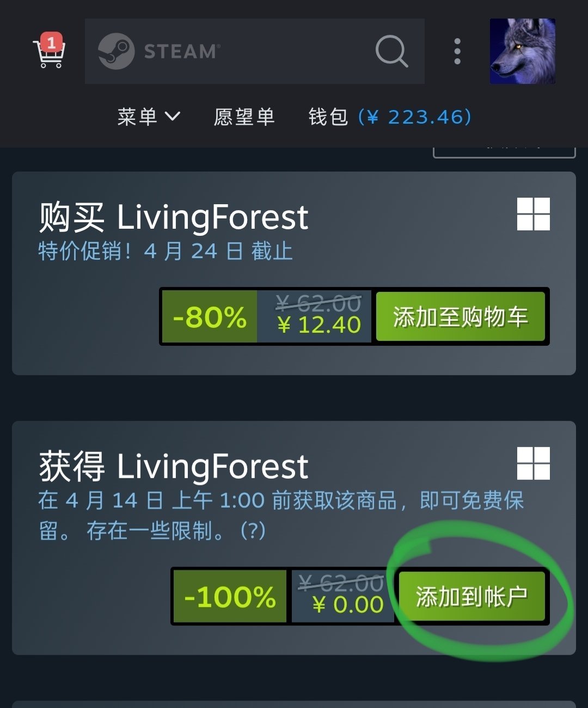The image size is (588, 708).
Task: Click the chevron next to 菜单
Action: pos(173,117)
